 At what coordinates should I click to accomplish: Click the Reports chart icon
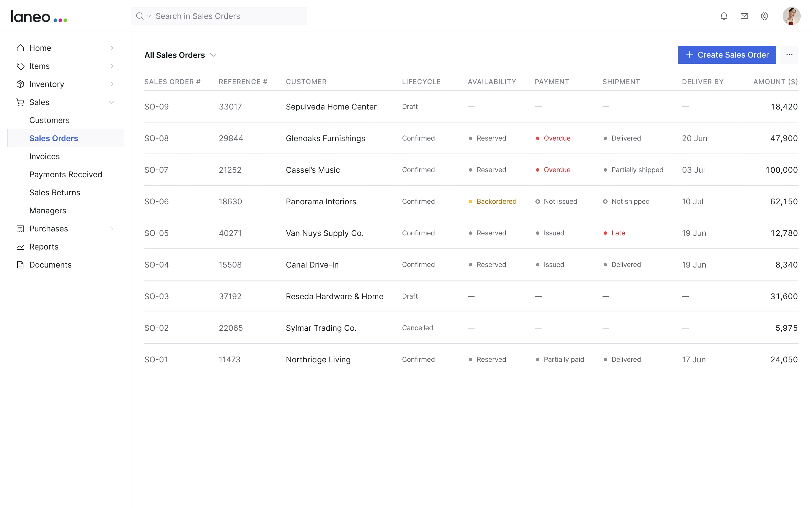pos(21,247)
